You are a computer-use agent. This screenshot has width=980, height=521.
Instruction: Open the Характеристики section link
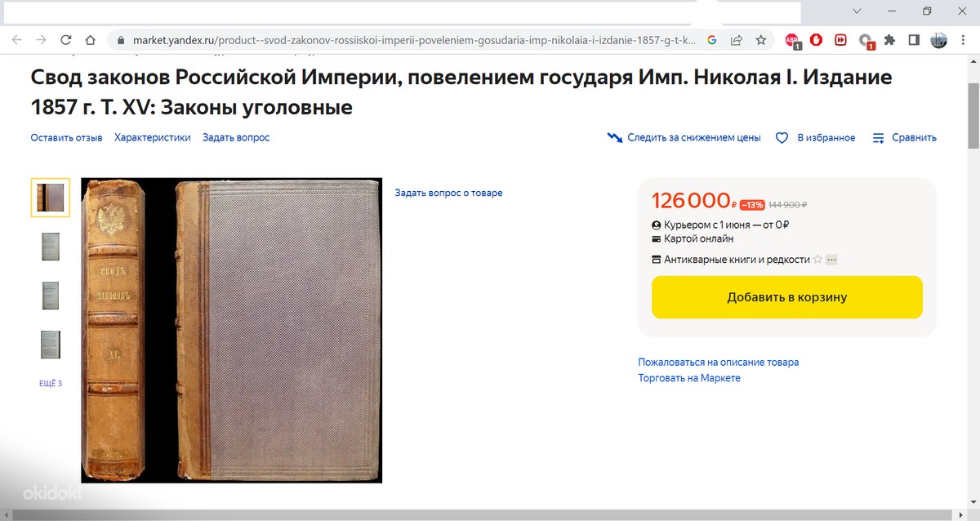153,138
